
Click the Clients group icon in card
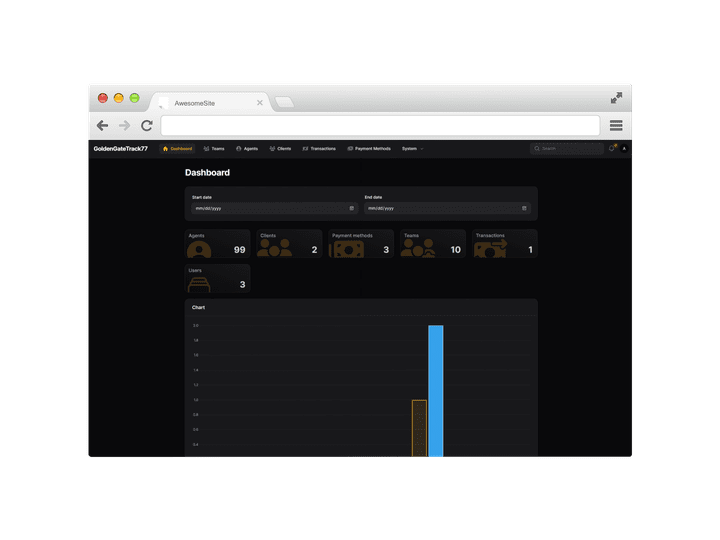click(x=275, y=248)
